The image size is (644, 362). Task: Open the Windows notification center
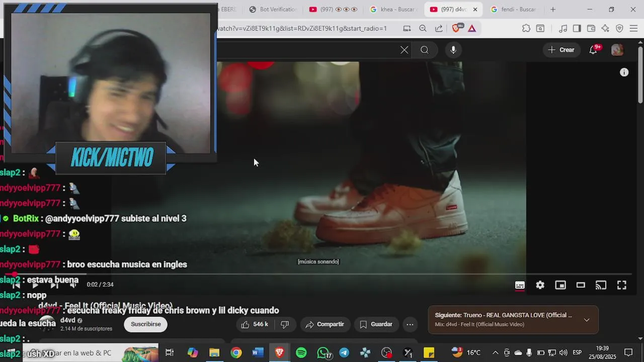(x=628, y=352)
